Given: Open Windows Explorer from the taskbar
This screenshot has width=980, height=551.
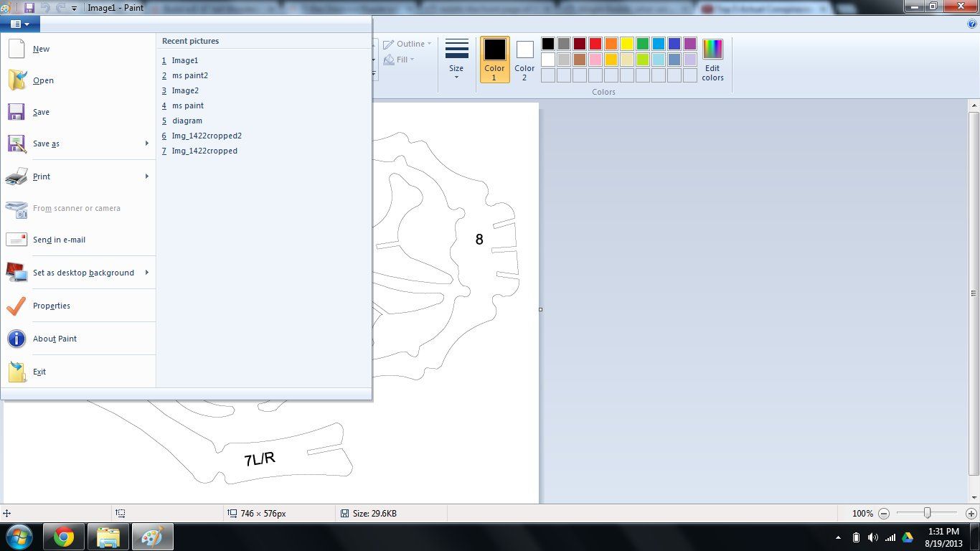Looking at the screenshot, I should click(108, 537).
